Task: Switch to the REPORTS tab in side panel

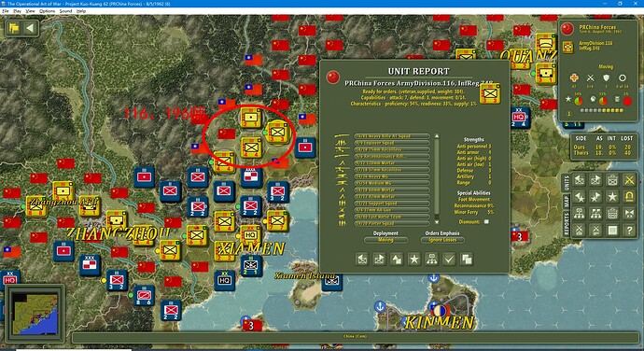Action: click(x=566, y=224)
